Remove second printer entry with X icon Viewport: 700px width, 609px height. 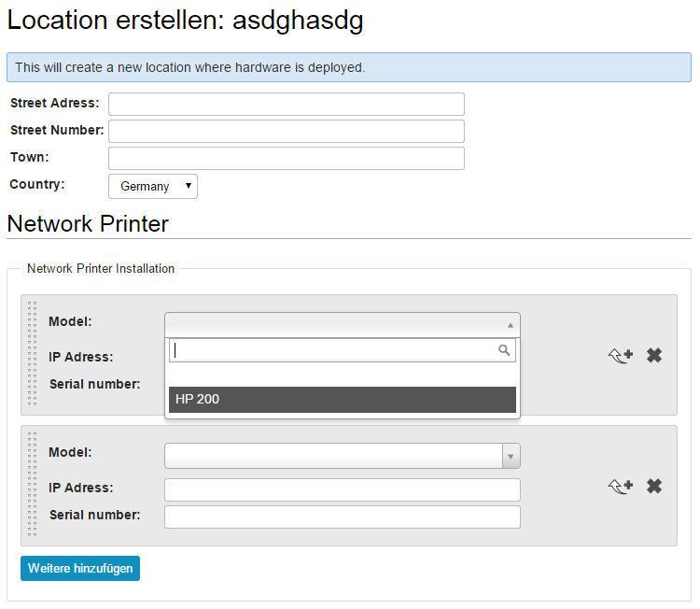(654, 486)
